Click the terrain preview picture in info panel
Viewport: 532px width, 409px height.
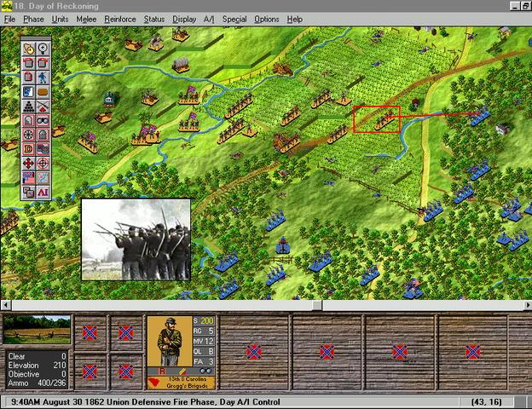tap(37, 330)
